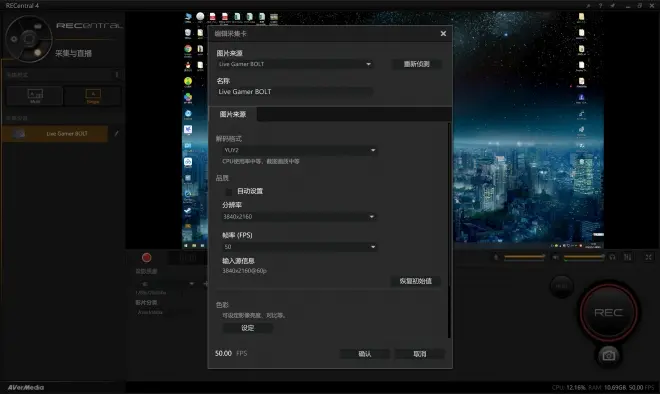Expand the 3840x2160 resolution dropdown
This screenshot has width=660, height=394.
299,217
